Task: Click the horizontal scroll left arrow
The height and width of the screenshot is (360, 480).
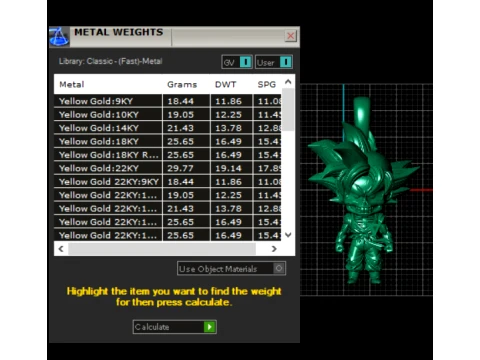Action: [x=61, y=249]
